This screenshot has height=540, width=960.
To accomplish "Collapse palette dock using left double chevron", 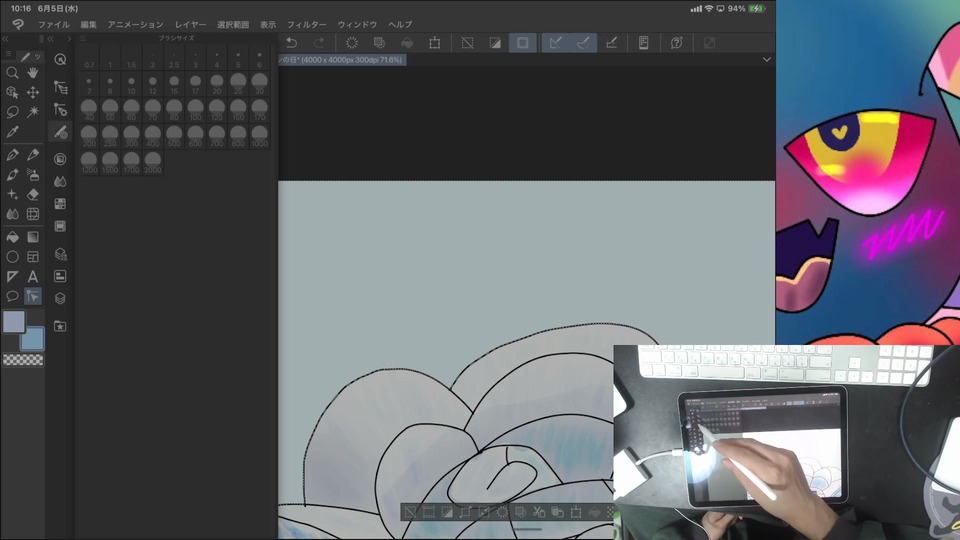I will (50, 39).
